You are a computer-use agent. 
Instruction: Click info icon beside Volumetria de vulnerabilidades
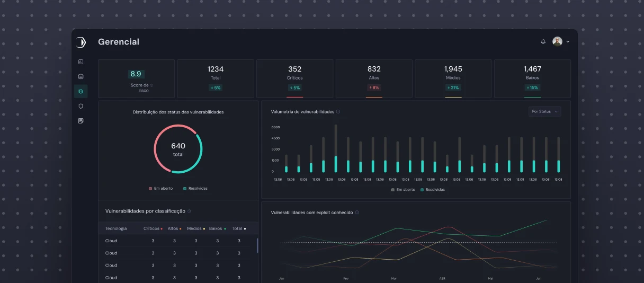[x=338, y=112]
